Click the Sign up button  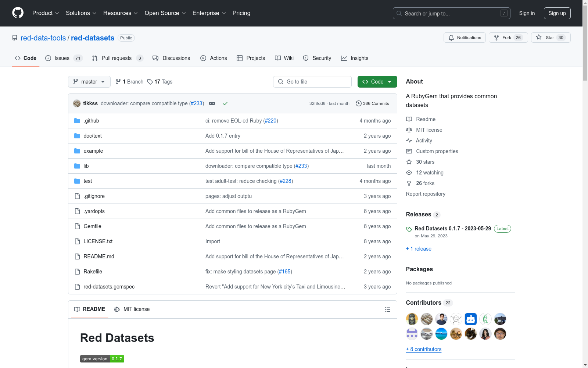(557, 13)
